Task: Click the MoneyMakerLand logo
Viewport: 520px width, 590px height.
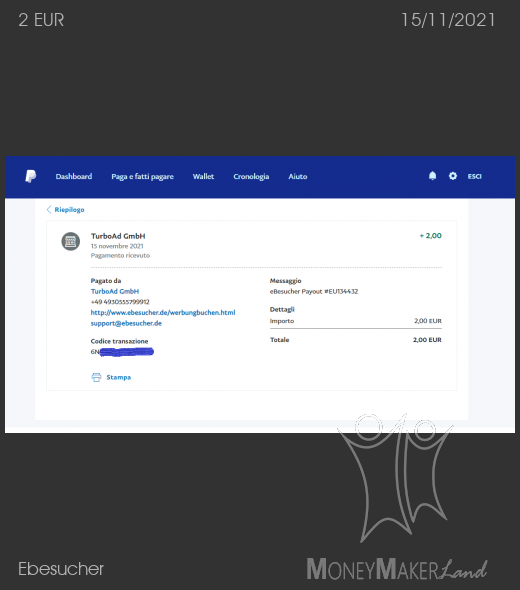Action: (397, 497)
